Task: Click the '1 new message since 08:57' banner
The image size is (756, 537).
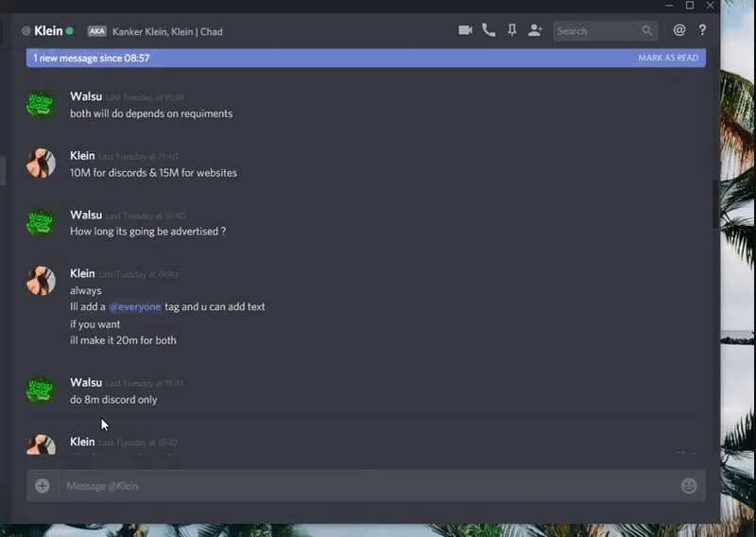Action: coord(366,58)
